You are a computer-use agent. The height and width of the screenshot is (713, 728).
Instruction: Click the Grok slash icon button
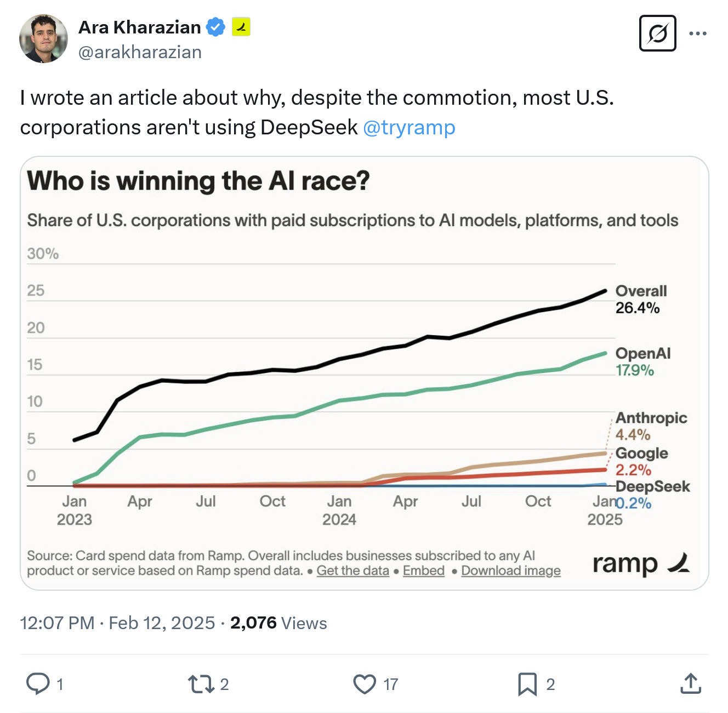[x=657, y=33]
